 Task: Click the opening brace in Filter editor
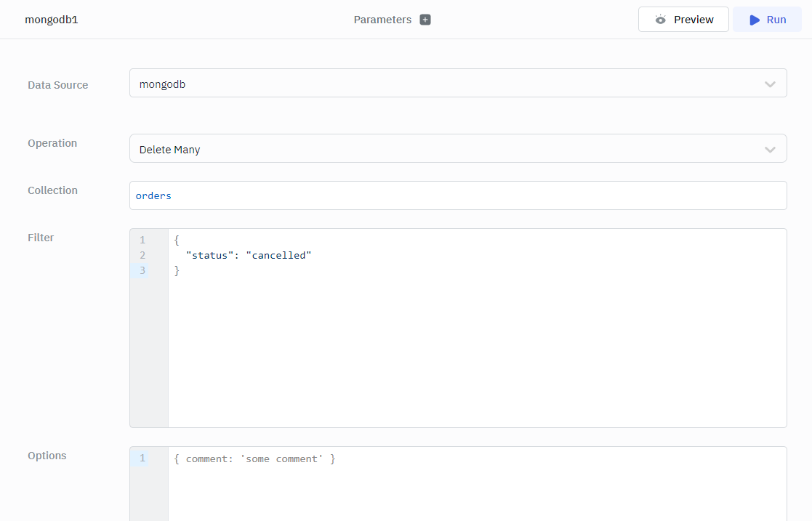click(177, 240)
